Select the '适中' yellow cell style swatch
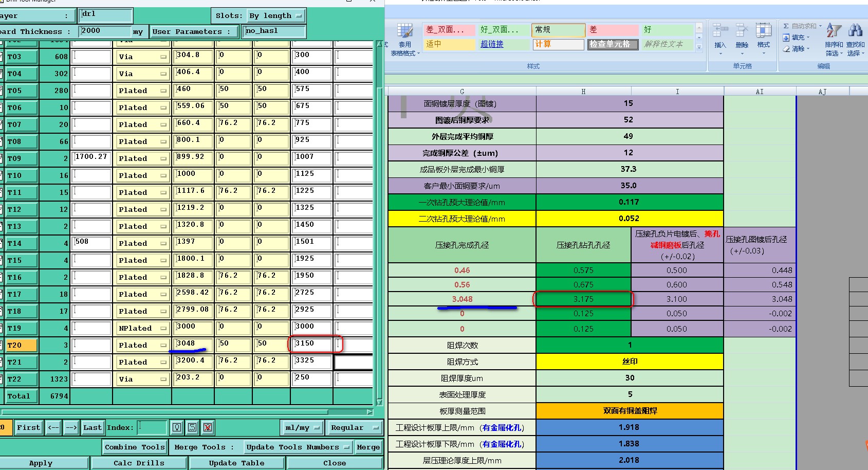 449,44
